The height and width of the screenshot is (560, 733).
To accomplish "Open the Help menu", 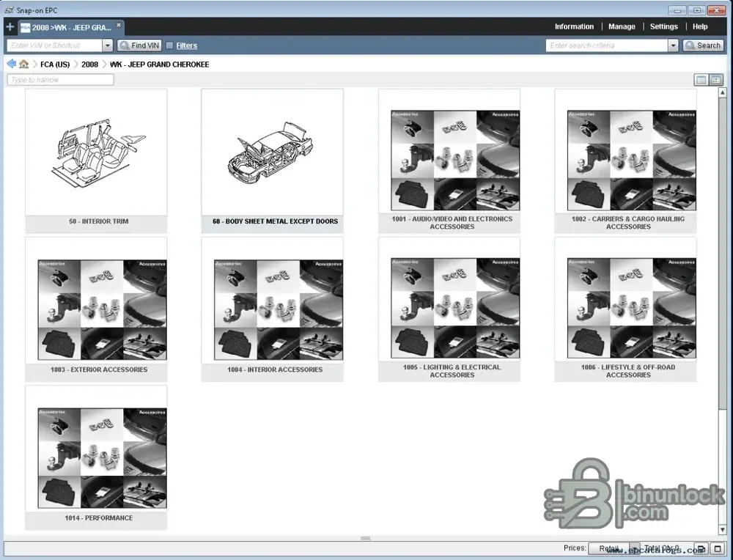I will click(x=700, y=26).
